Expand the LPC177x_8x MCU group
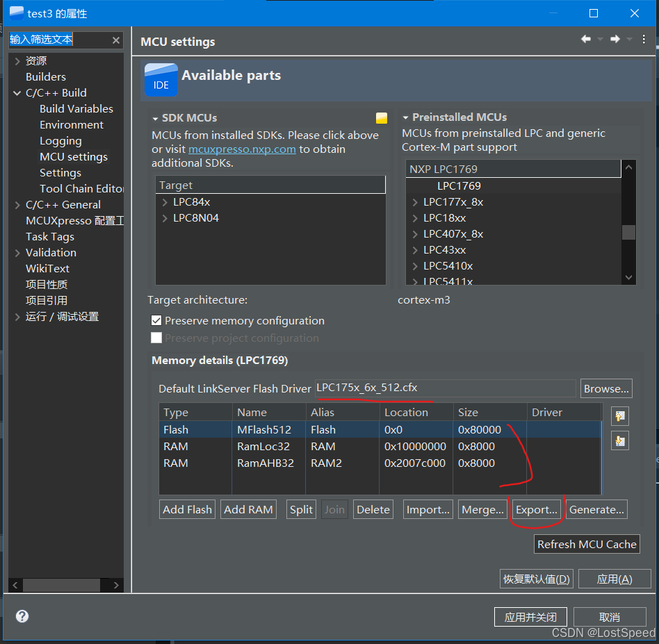This screenshot has height=644, width=659. 415,202
